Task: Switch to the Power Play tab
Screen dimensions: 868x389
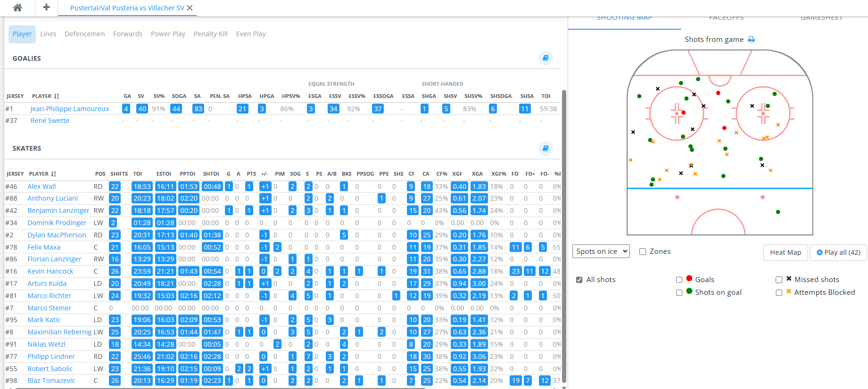Action: [168, 34]
